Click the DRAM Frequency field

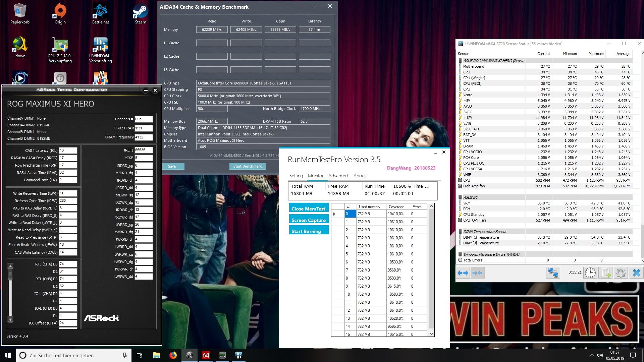[144, 137]
